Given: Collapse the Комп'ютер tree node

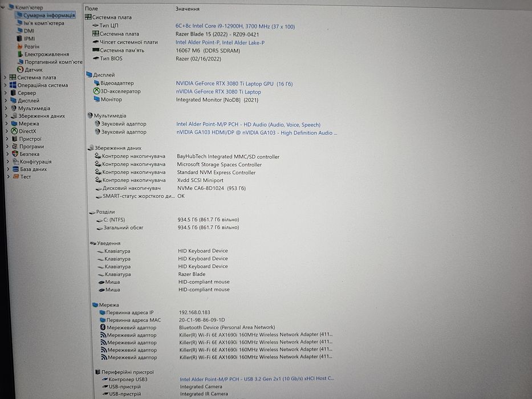Looking at the screenshot, I should click(3, 7).
